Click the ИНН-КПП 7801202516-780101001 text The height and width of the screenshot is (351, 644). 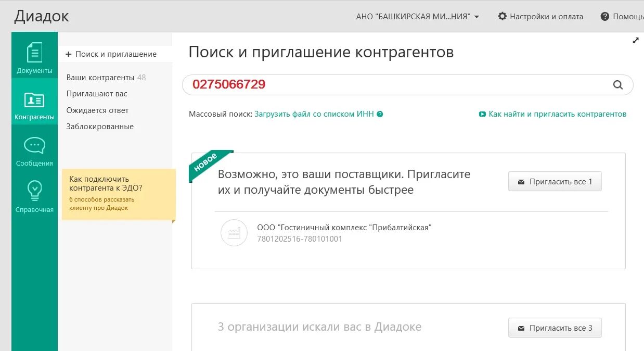tap(300, 240)
